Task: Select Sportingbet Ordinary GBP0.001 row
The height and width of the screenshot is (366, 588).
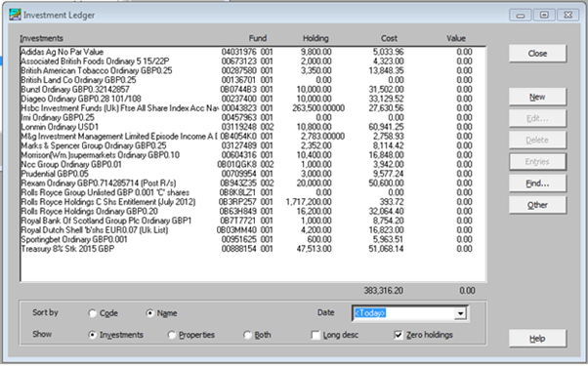Action: (253, 239)
